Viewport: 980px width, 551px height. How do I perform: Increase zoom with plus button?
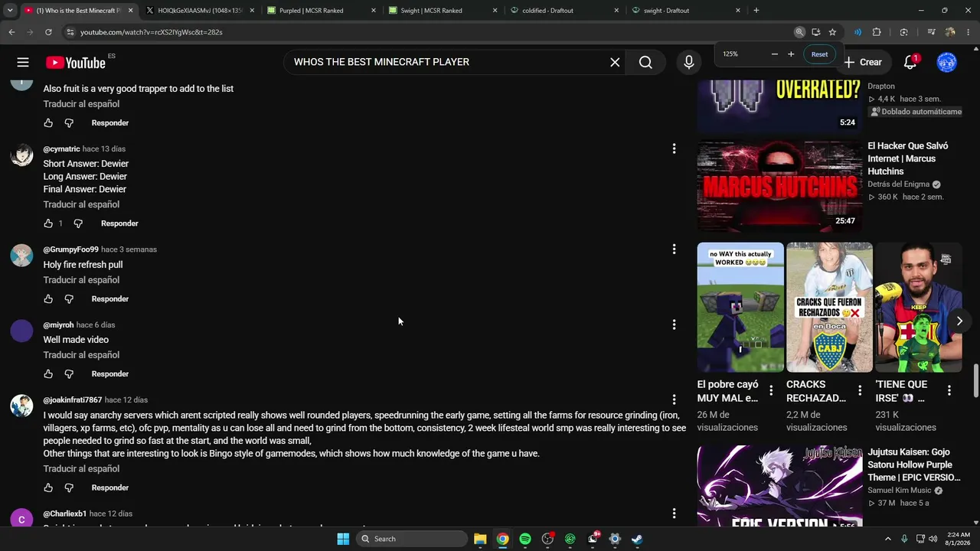(791, 54)
